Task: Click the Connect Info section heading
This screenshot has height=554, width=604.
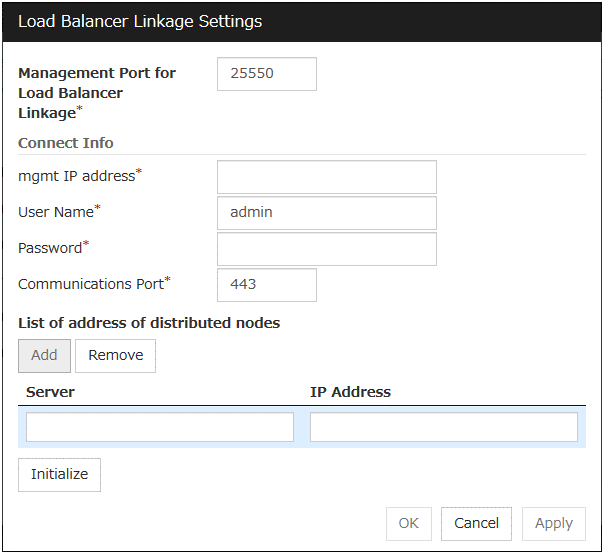Action: pyautogui.click(x=66, y=143)
